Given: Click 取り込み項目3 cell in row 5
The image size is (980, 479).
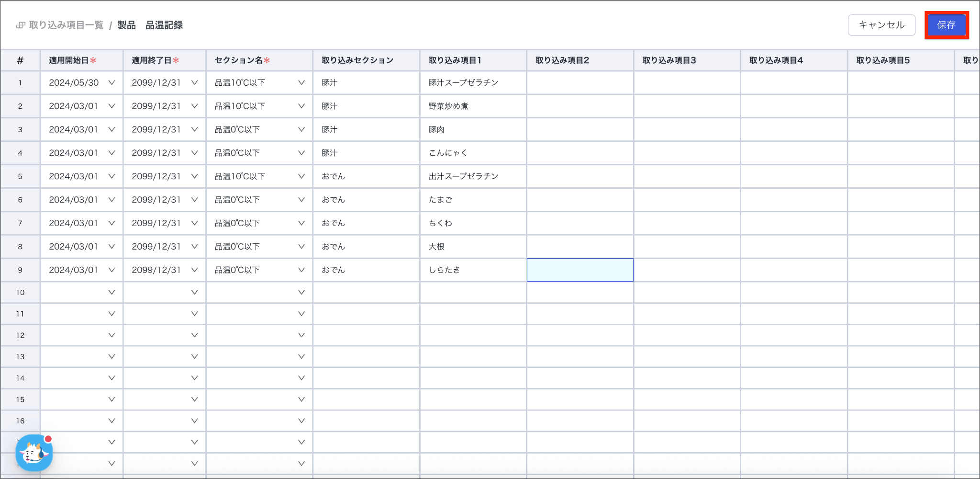Looking at the screenshot, I should pos(687,176).
